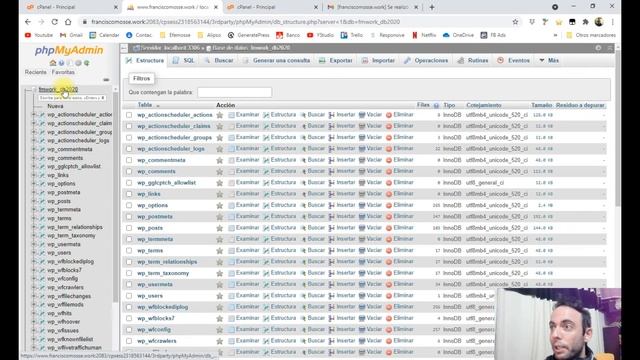
Task: Click Estructura icon for wp_links row
Action: (x=266, y=194)
